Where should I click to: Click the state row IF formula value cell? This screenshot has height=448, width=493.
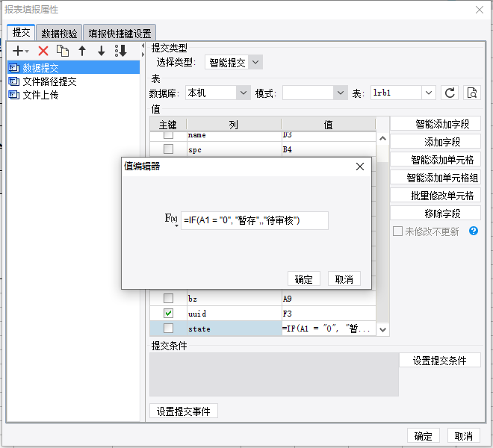tap(329, 329)
